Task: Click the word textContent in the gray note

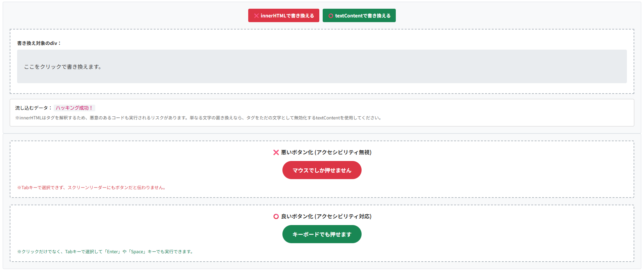Action: (328, 118)
